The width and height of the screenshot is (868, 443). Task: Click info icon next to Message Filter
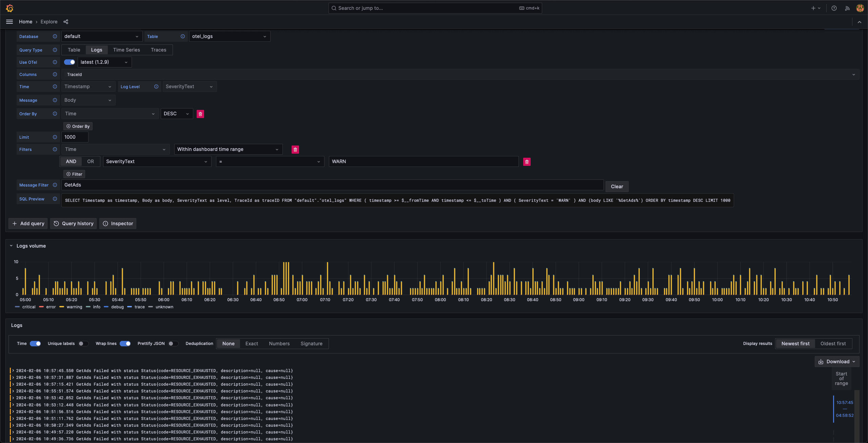click(55, 185)
